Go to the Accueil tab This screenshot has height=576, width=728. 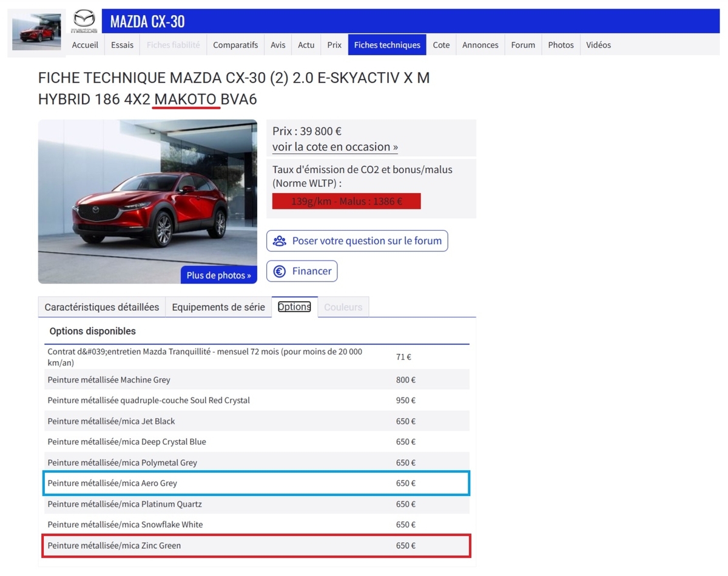(x=85, y=45)
